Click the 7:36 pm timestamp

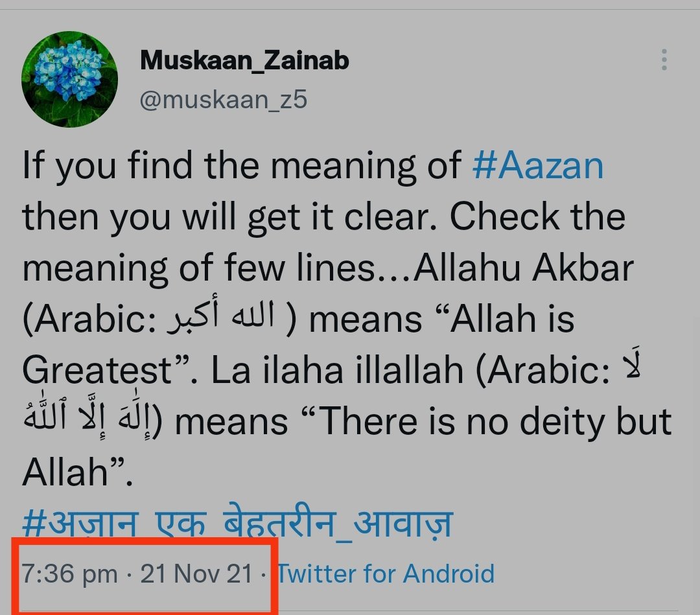[70, 574]
